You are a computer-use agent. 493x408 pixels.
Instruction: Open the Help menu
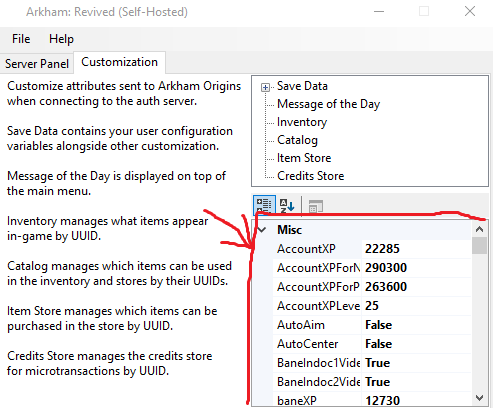pos(61,39)
